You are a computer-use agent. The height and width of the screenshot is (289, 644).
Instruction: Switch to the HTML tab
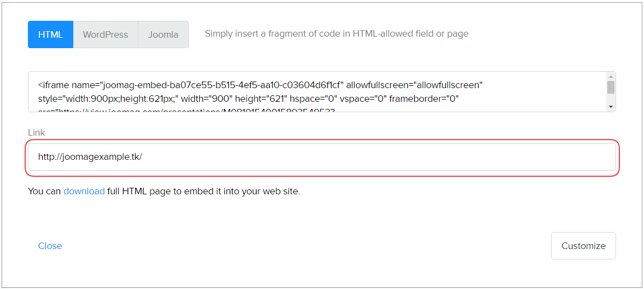50,34
